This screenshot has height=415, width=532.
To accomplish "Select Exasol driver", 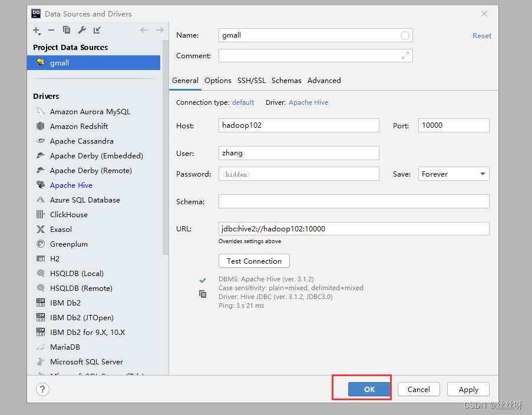I will tap(61, 230).
